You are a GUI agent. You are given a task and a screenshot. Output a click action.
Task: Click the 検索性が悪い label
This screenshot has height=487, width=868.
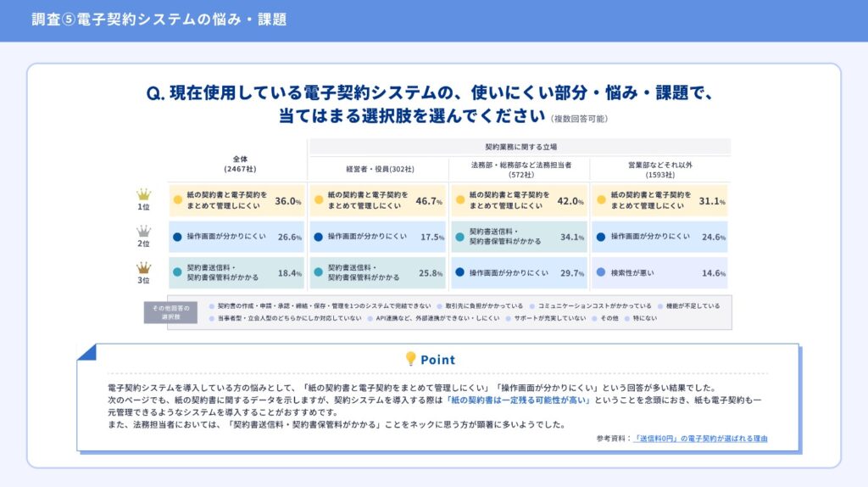click(x=632, y=272)
